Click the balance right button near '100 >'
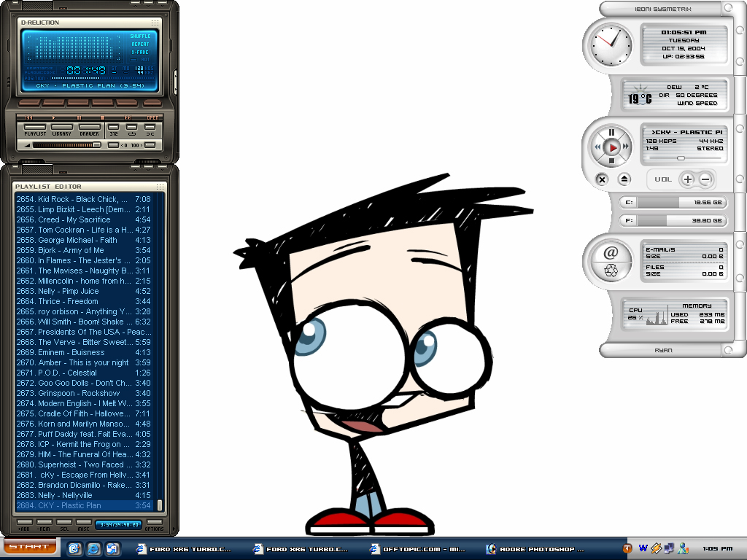The image size is (747, 560). 150,145
